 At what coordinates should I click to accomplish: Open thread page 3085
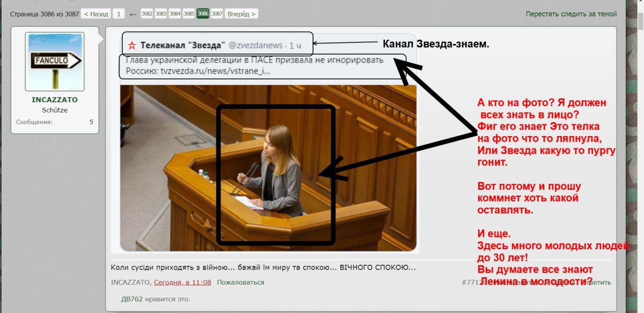pyautogui.click(x=188, y=14)
